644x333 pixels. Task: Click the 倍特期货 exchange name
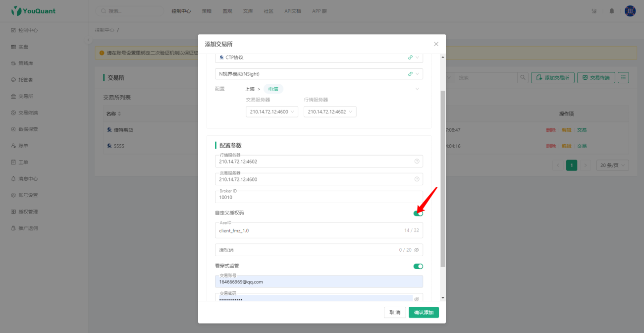(x=123, y=130)
